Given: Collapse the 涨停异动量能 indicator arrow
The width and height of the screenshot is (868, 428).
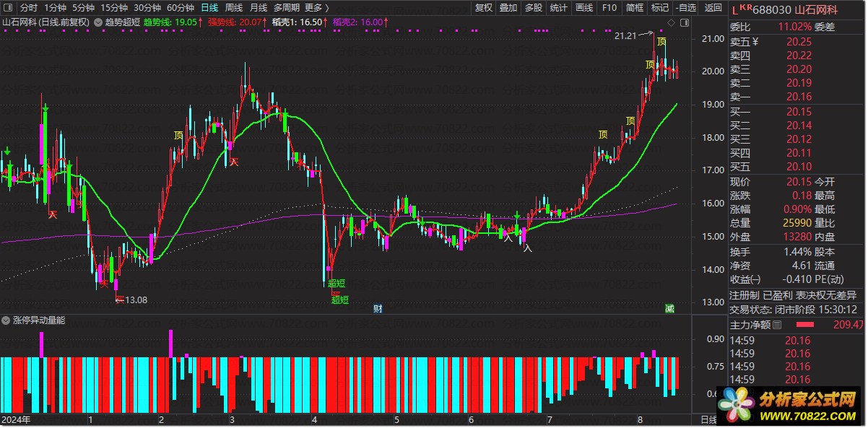Looking at the screenshot, I should (x=6, y=320).
